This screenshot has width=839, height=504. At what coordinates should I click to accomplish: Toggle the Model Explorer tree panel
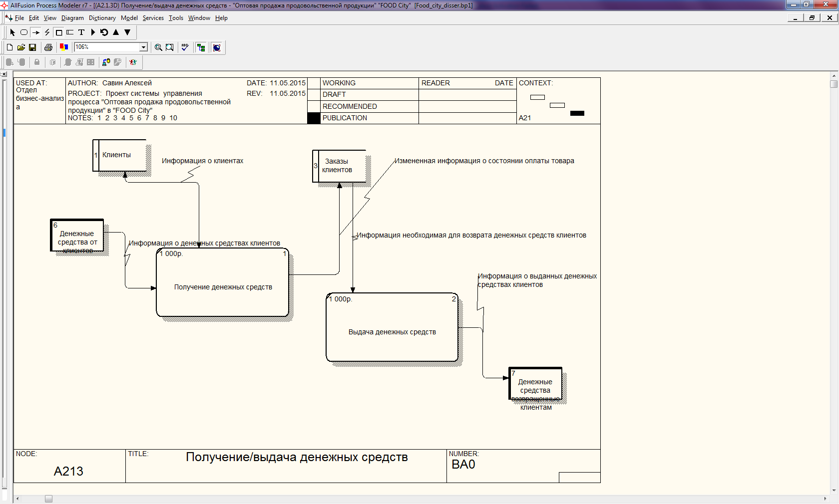point(201,47)
